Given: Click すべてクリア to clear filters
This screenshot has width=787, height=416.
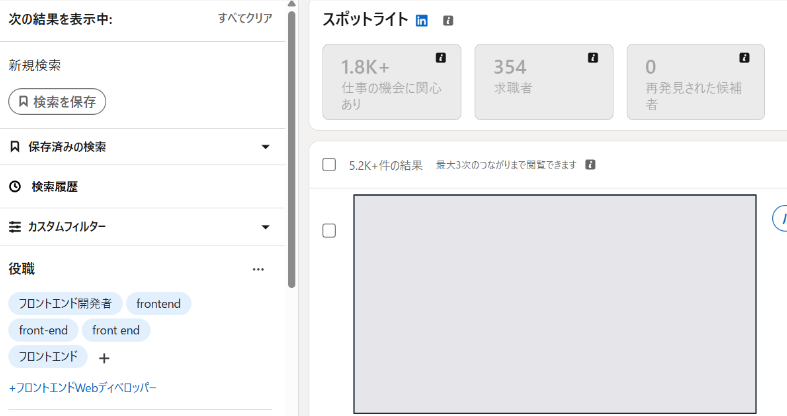Looking at the screenshot, I should pyautogui.click(x=245, y=18).
